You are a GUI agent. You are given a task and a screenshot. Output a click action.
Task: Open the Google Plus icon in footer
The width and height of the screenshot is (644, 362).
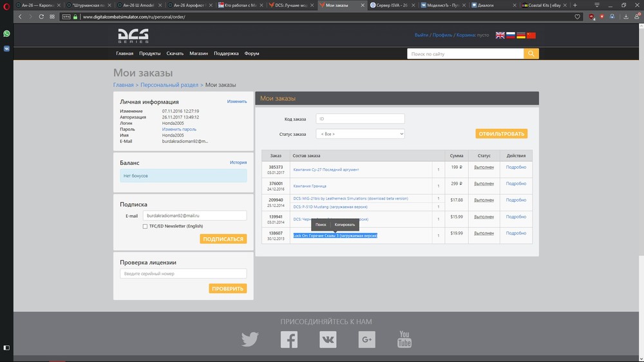pyautogui.click(x=367, y=339)
